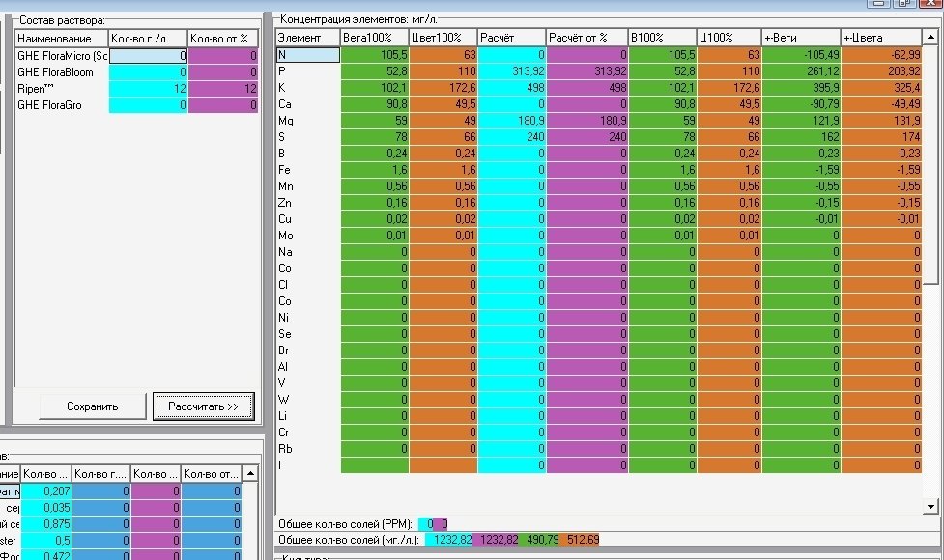
Task: Click the Сохранить button
Action: tap(92, 406)
